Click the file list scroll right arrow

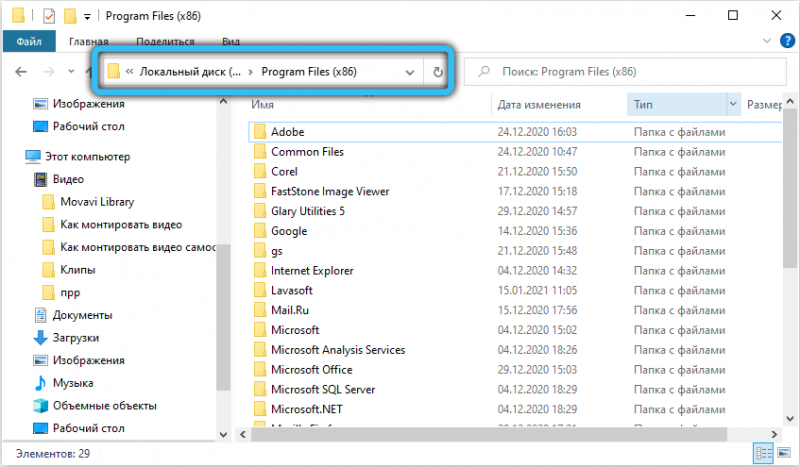[x=774, y=434]
